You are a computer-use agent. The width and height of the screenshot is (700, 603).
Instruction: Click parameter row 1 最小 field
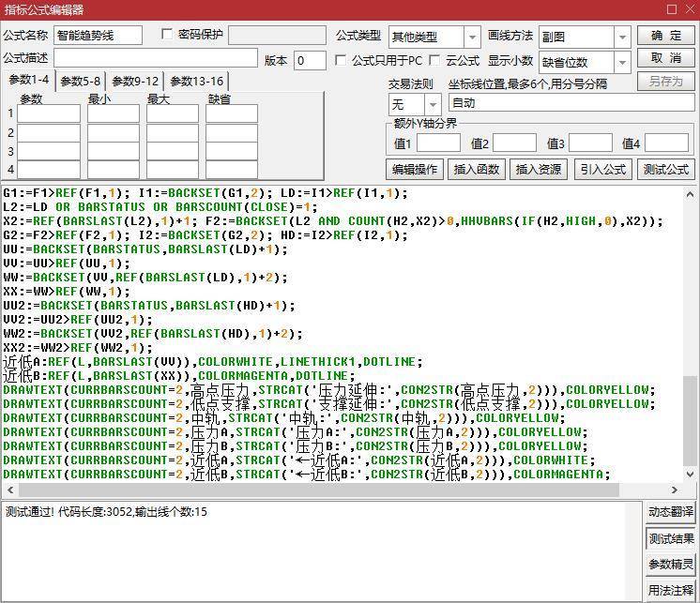tap(114, 113)
